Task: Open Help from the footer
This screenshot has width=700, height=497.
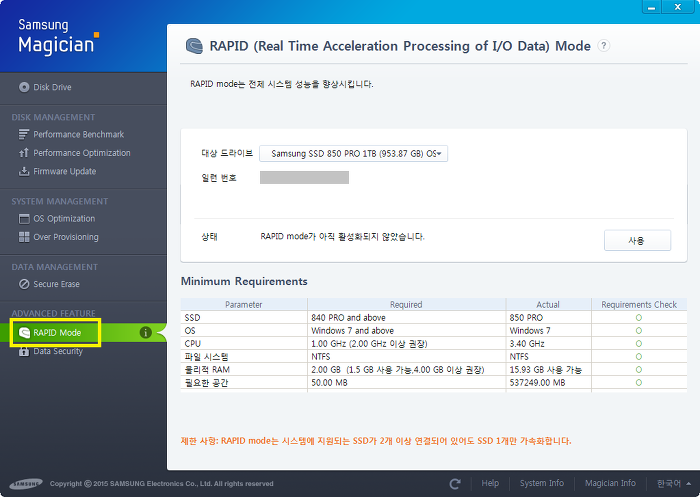Action: click(x=490, y=483)
